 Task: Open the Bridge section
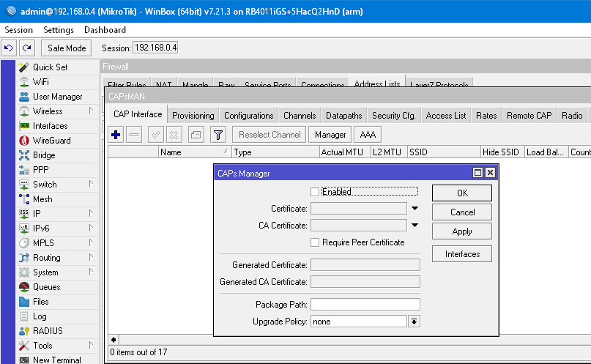click(x=44, y=155)
